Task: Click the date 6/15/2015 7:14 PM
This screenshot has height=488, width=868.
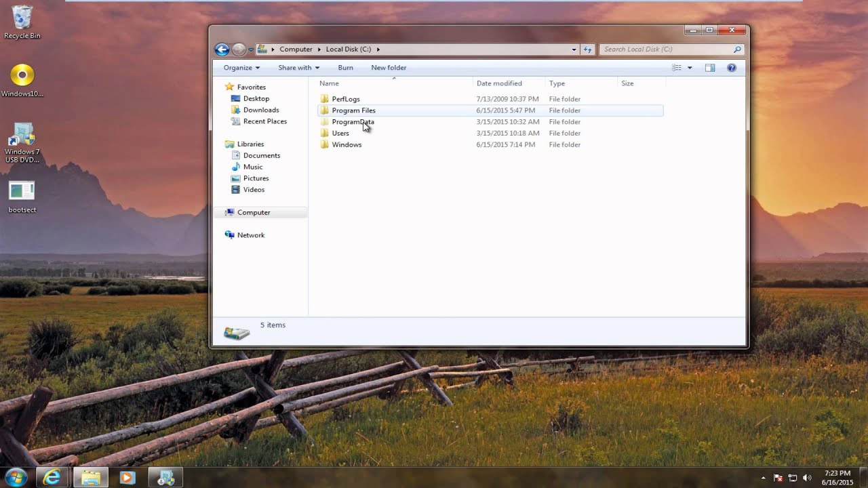Action: pyautogui.click(x=506, y=145)
